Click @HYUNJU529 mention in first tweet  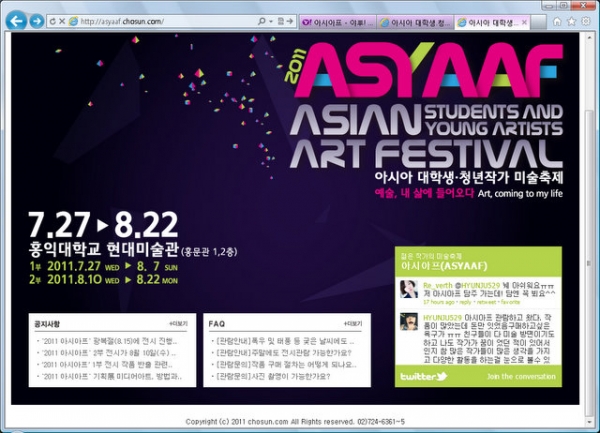click(x=477, y=285)
